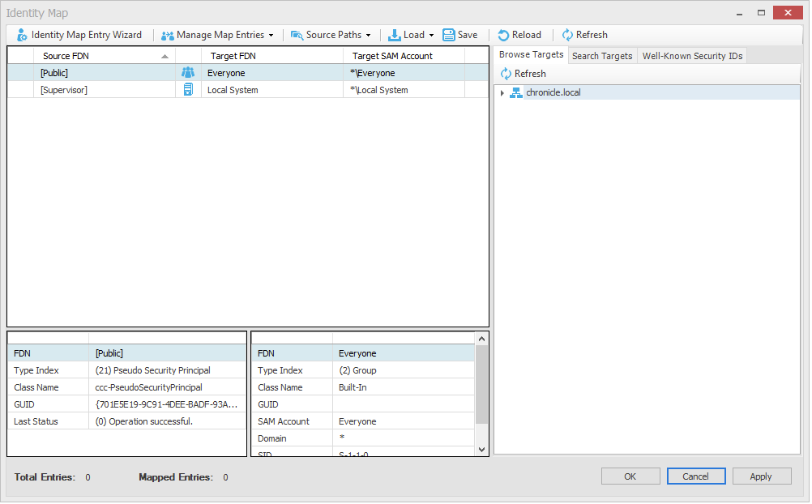Click the Reload toolbar icon

tap(503, 35)
